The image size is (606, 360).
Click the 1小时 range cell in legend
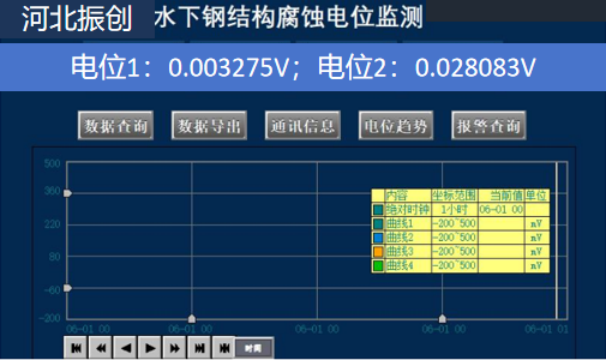point(454,210)
